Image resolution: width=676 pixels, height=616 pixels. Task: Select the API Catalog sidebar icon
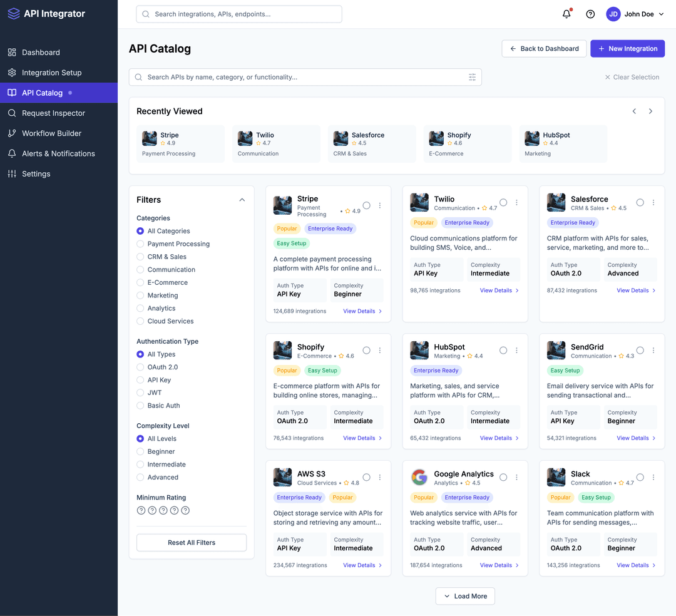pos(12,93)
